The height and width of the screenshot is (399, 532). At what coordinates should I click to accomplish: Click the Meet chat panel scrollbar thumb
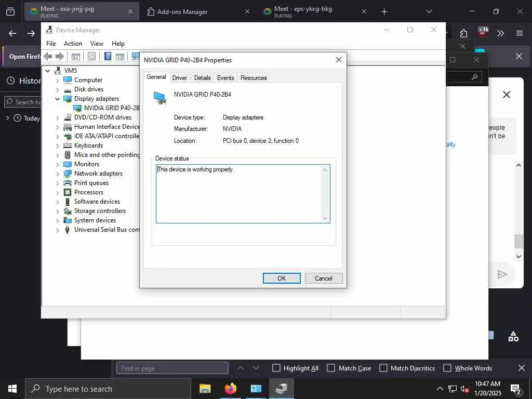[518, 241]
